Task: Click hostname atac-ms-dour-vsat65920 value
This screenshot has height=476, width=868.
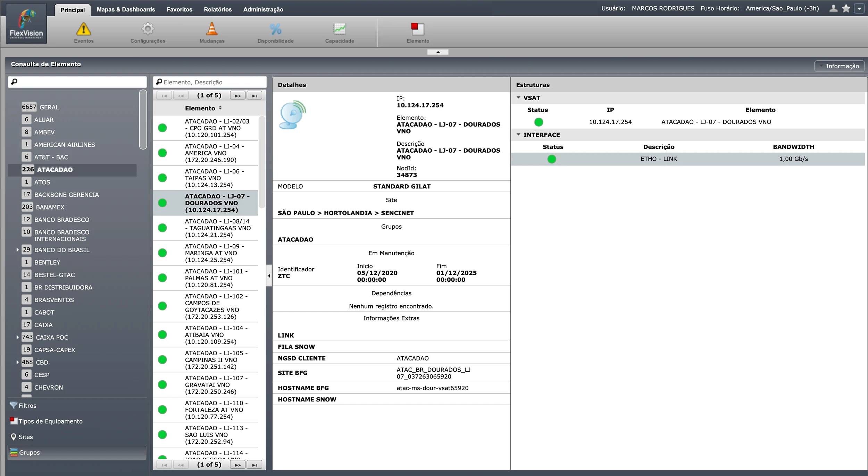Action: pos(432,388)
